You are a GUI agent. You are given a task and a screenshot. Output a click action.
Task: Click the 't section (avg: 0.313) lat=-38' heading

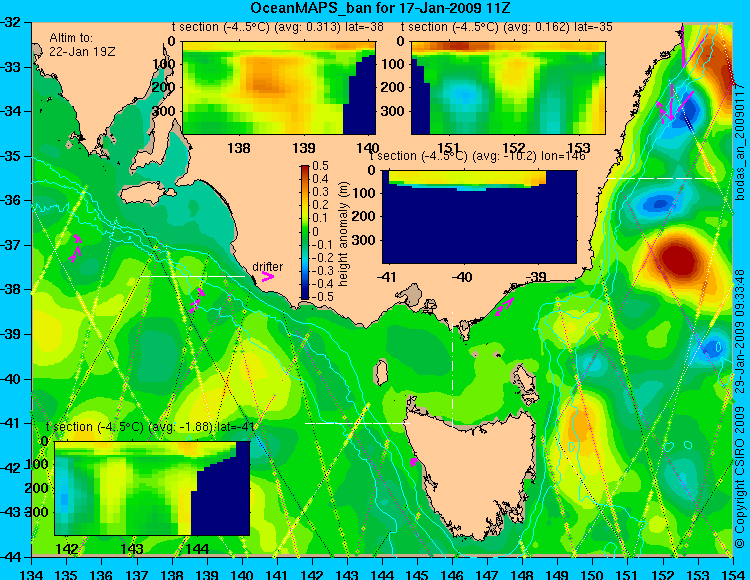pyautogui.click(x=277, y=27)
